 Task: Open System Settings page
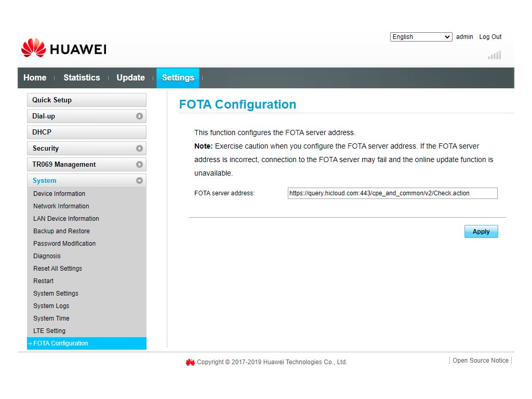[56, 294]
